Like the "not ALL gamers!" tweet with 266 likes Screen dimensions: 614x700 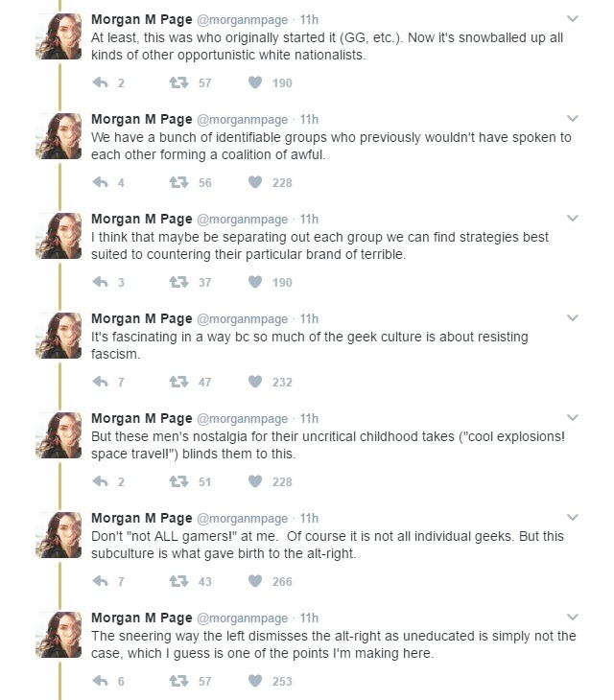[x=254, y=582]
